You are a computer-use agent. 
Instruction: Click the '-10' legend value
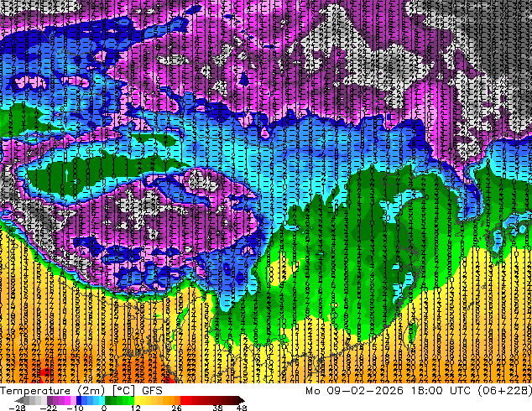click(x=75, y=408)
